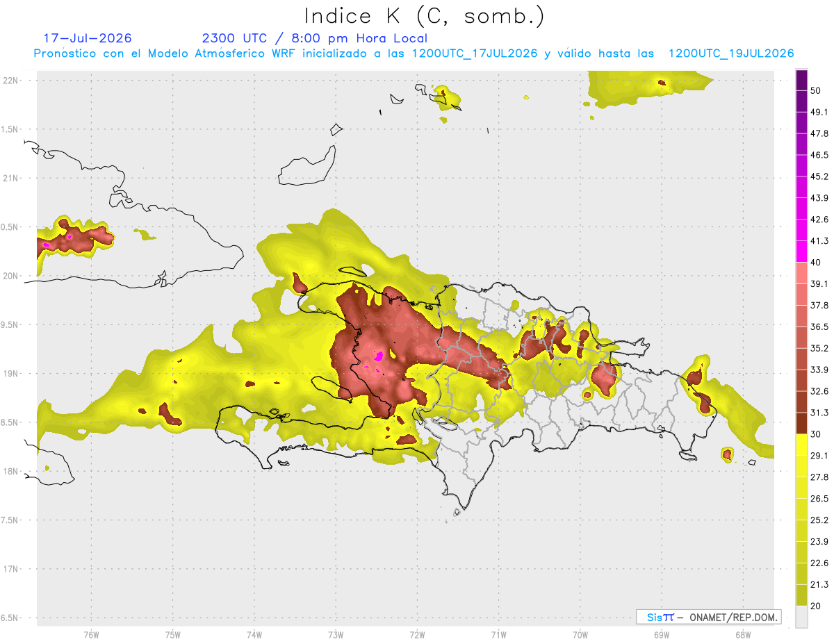Viewport: 834px width, 644px height.
Task: Click the '50' color bar label
Action: click(817, 90)
